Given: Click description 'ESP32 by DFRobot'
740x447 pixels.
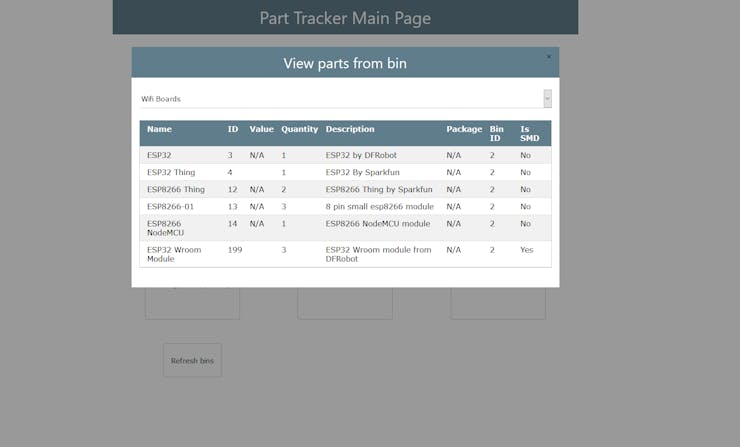Looking at the screenshot, I should pos(361,155).
